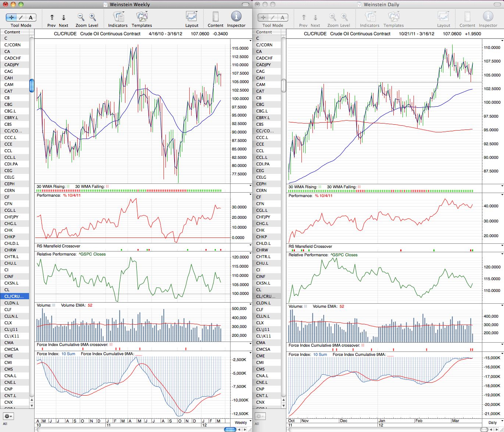Select CAT in the weekly Content list
The width and height of the screenshot is (504, 432).
pyautogui.click(x=15, y=91)
